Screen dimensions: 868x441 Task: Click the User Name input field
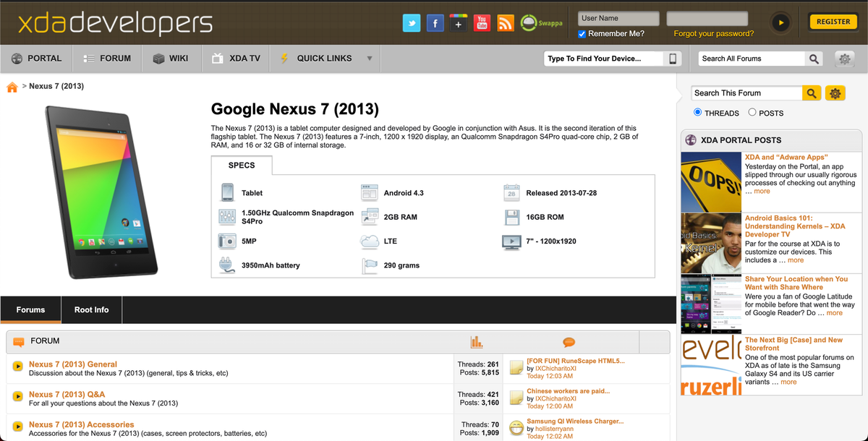point(618,18)
